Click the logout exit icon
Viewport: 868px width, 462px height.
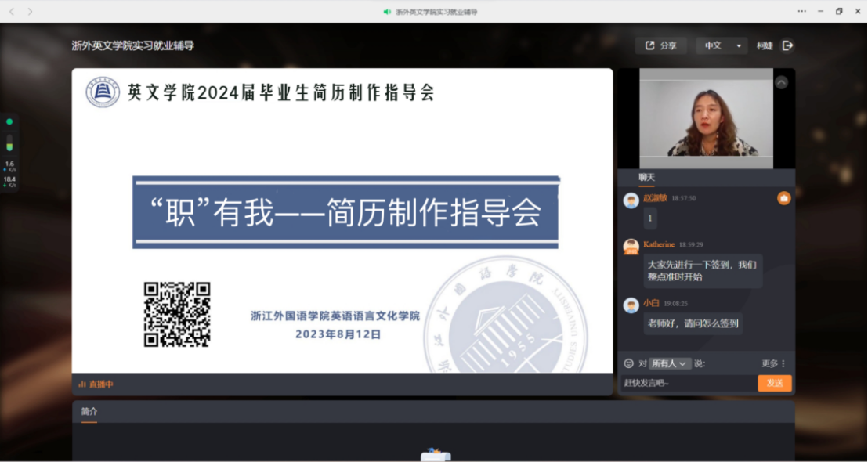tap(787, 45)
